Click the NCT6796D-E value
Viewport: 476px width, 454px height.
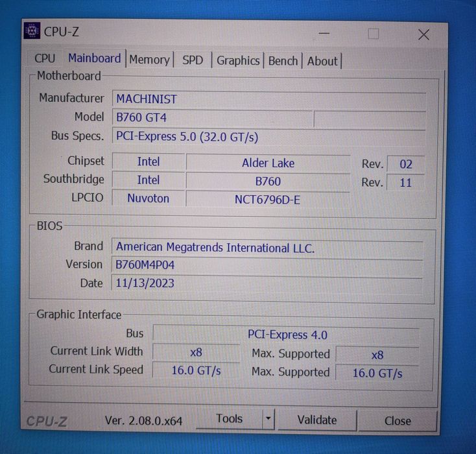point(267,200)
